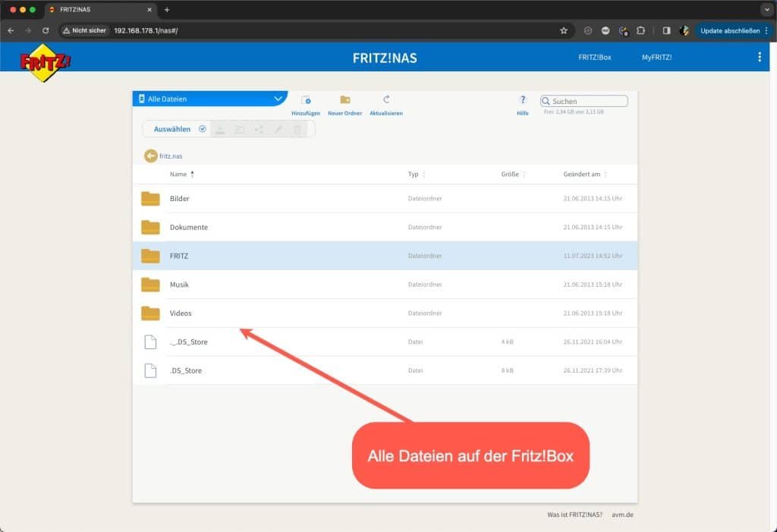Go up using the fritz.nas back arrow
Image resolution: width=777 pixels, height=532 pixels.
(x=150, y=156)
